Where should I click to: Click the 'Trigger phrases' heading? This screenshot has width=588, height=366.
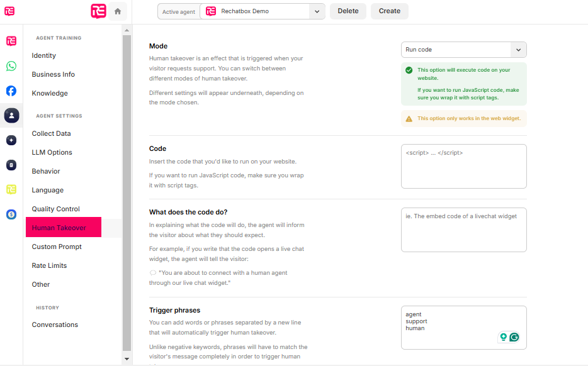pos(175,310)
